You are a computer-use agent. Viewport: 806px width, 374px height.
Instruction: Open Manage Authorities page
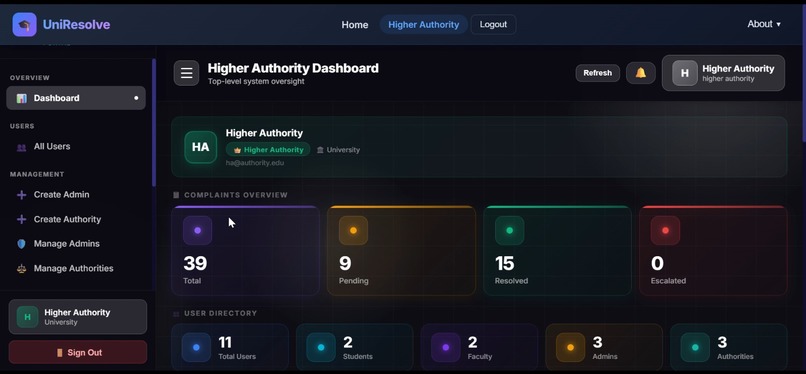point(76,269)
